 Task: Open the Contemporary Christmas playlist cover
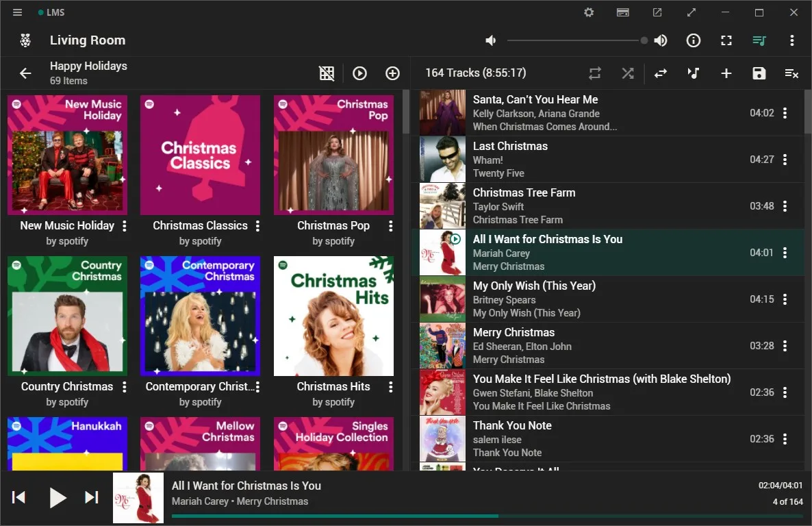point(201,316)
